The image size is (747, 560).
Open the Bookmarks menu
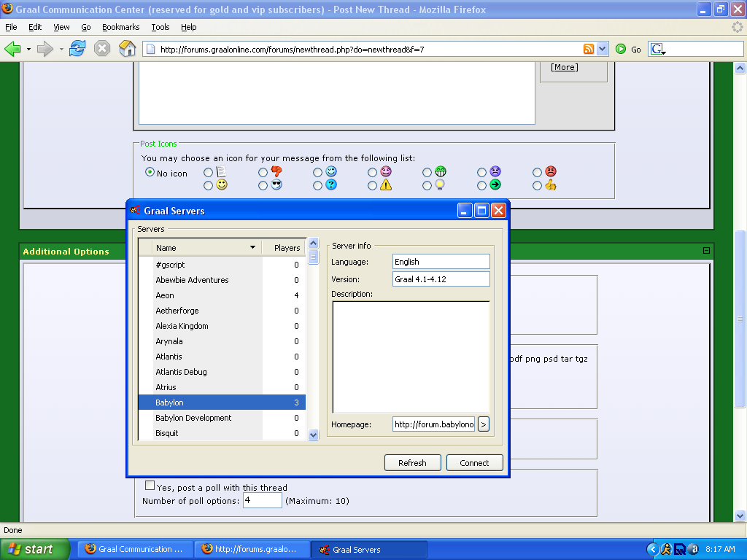[x=120, y=27]
